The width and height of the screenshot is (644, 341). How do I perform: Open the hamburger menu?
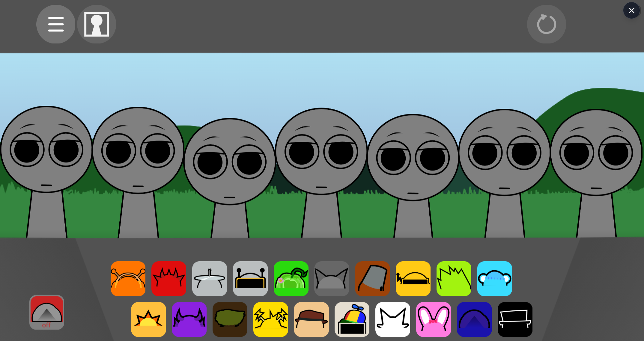56,24
